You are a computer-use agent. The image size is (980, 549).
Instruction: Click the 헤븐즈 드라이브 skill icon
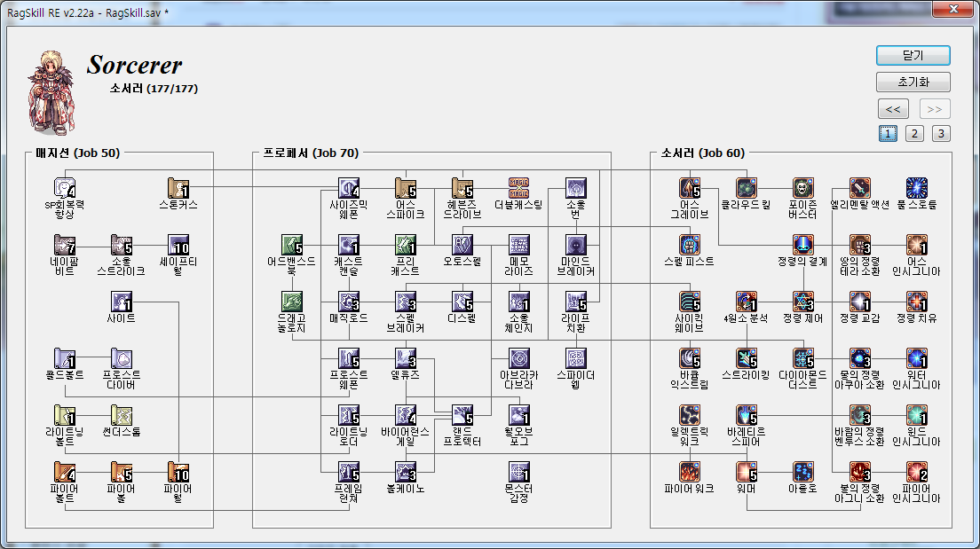pyautogui.click(x=462, y=188)
